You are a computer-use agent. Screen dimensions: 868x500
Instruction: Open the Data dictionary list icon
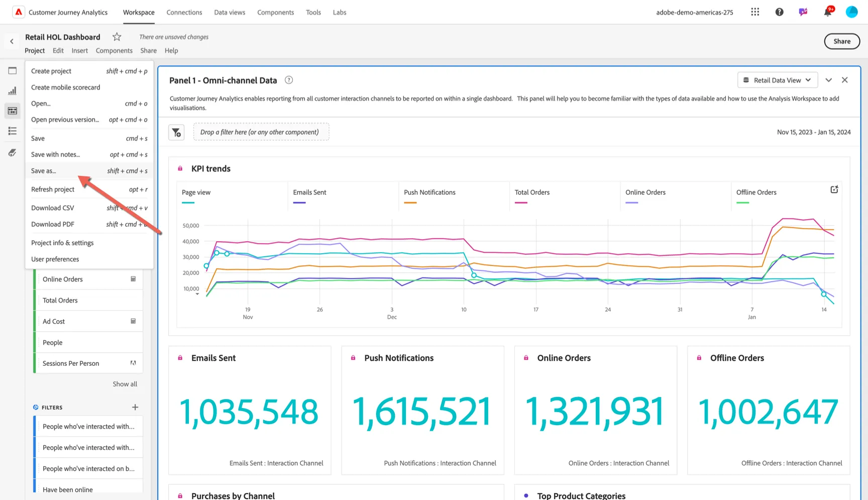coord(13,131)
